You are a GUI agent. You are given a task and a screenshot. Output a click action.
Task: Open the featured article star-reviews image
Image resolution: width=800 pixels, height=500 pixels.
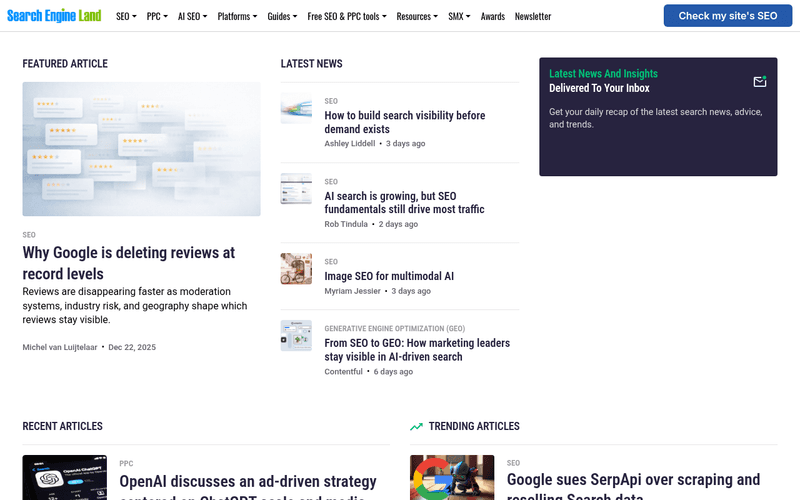point(141,149)
